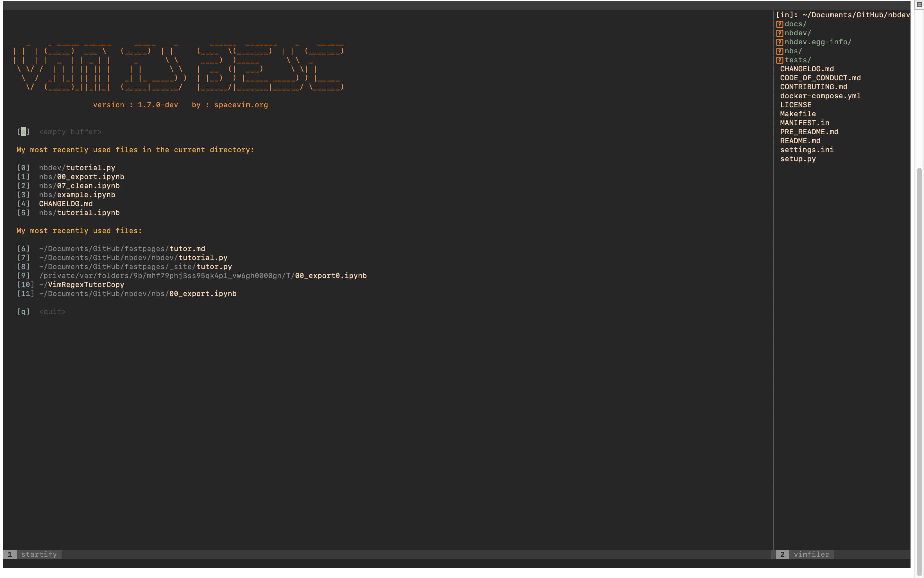Image resolution: width=924 pixels, height=578 pixels.
Task: Click the spacevim.org text
Action: 241,105
